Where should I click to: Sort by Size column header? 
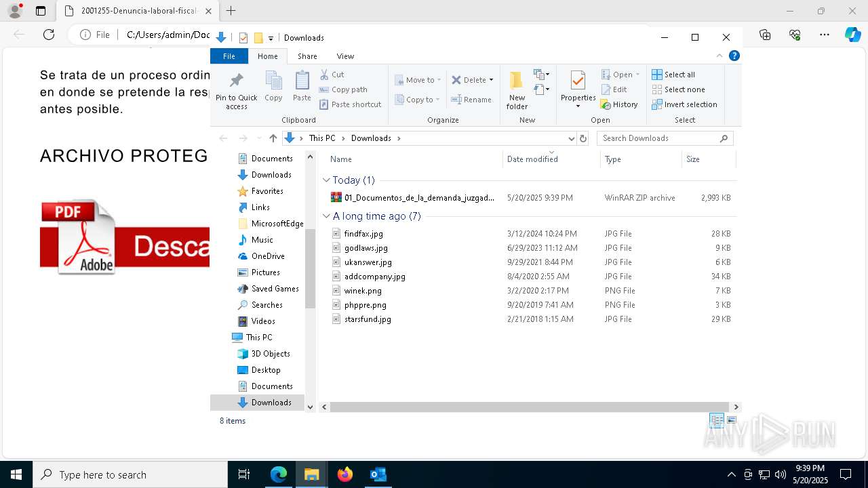[x=708, y=159]
